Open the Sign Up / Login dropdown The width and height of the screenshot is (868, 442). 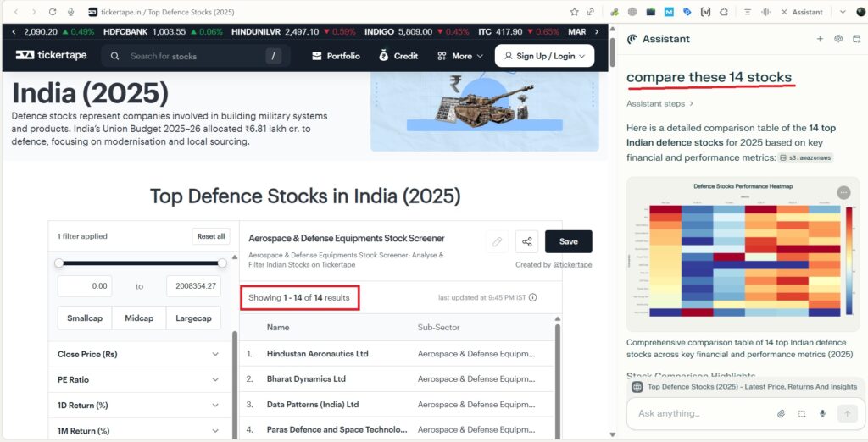click(544, 56)
